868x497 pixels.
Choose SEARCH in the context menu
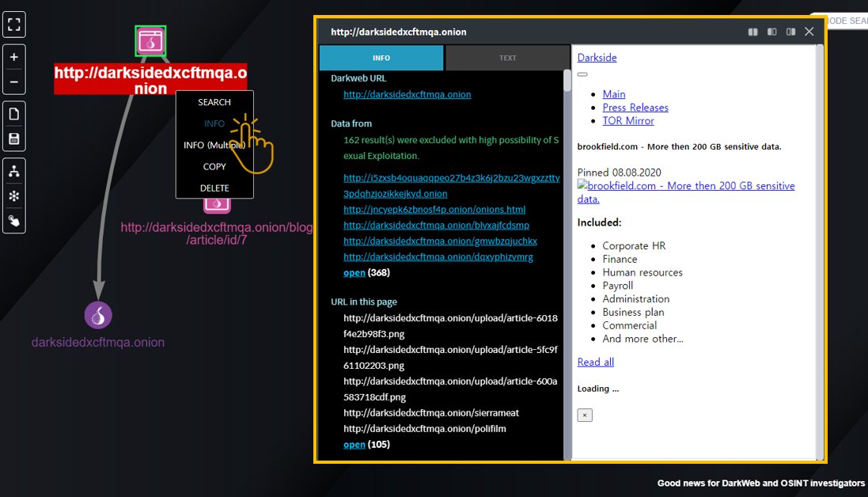pos(214,102)
